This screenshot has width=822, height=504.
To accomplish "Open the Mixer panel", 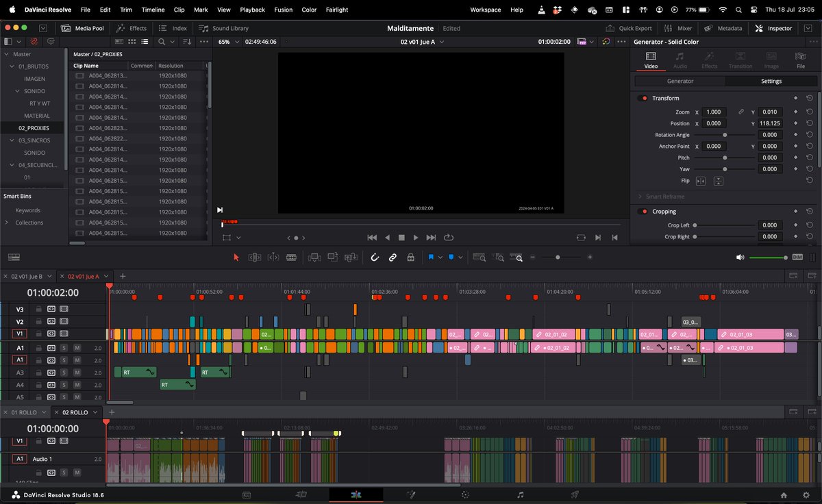I will [678, 28].
